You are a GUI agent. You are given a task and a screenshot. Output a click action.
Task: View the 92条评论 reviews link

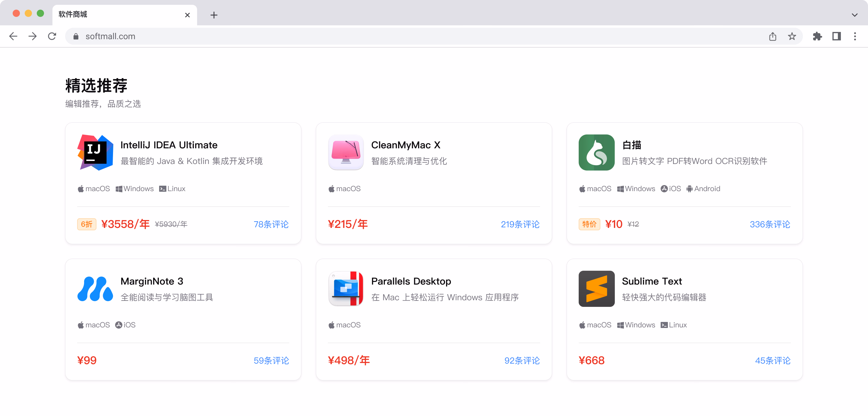coord(522,360)
